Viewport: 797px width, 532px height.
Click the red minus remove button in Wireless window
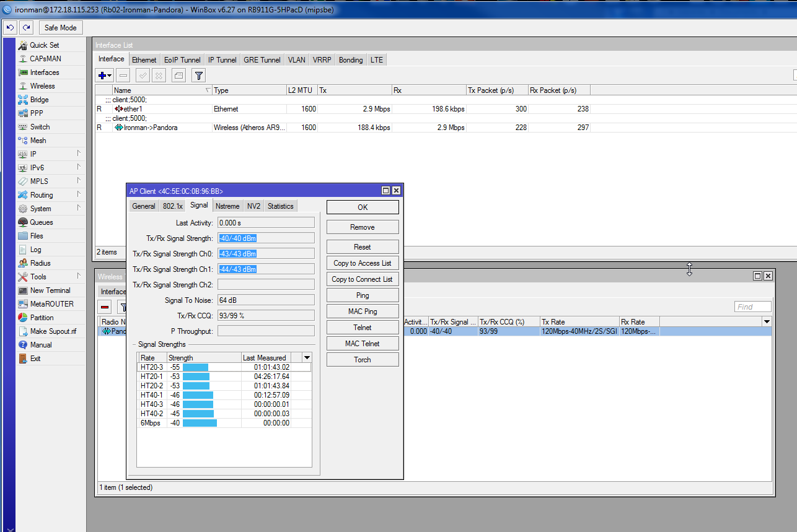(105, 307)
